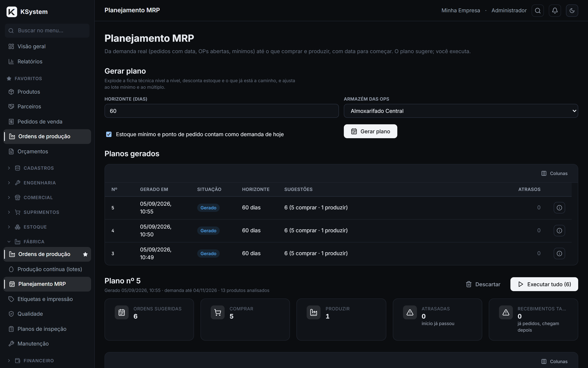588x368 pixels.
Task: Open the search icon in header
Action: click(538, 10)
